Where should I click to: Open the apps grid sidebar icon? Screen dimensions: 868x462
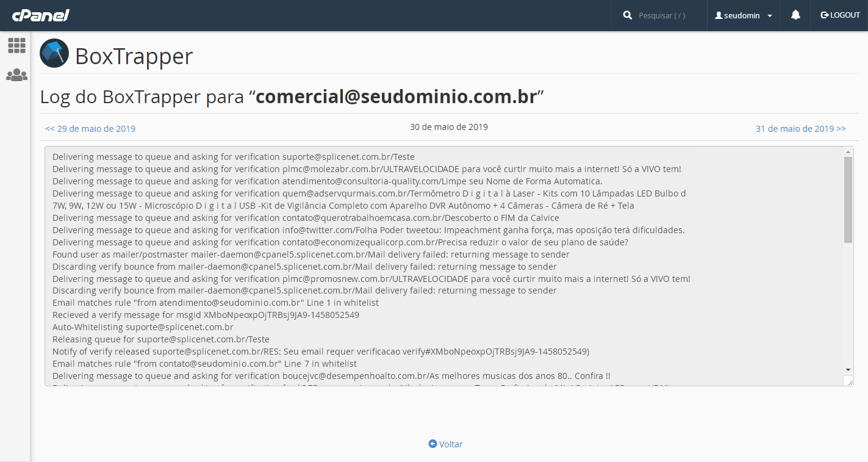click(16, 45)
